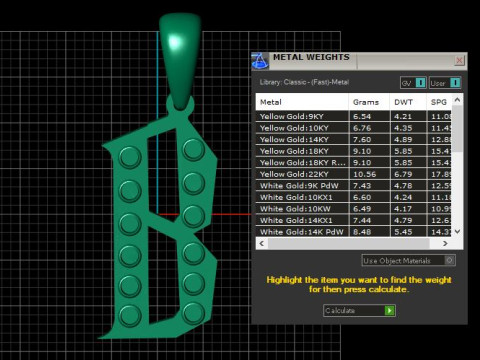
Task: Sort by the Grams column header
Action: 369,102
